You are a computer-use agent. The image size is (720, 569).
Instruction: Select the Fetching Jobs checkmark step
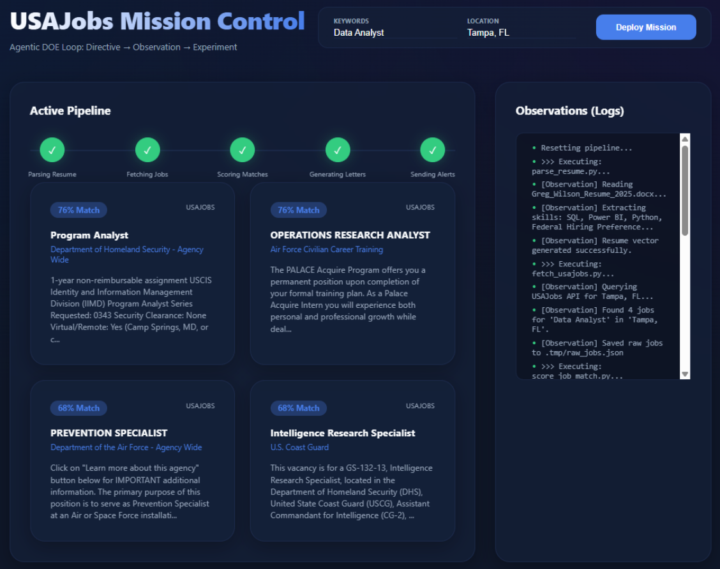click(147, 150)
